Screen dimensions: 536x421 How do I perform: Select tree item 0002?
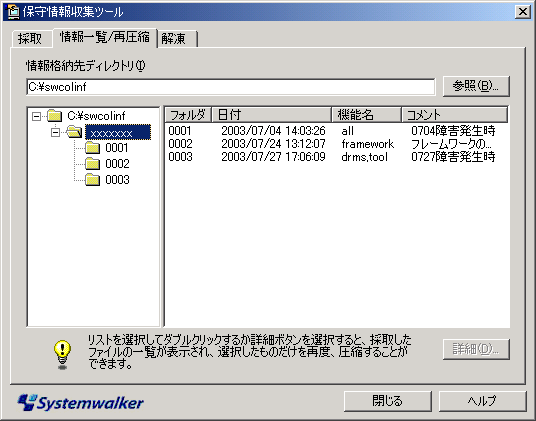(117, 164)
